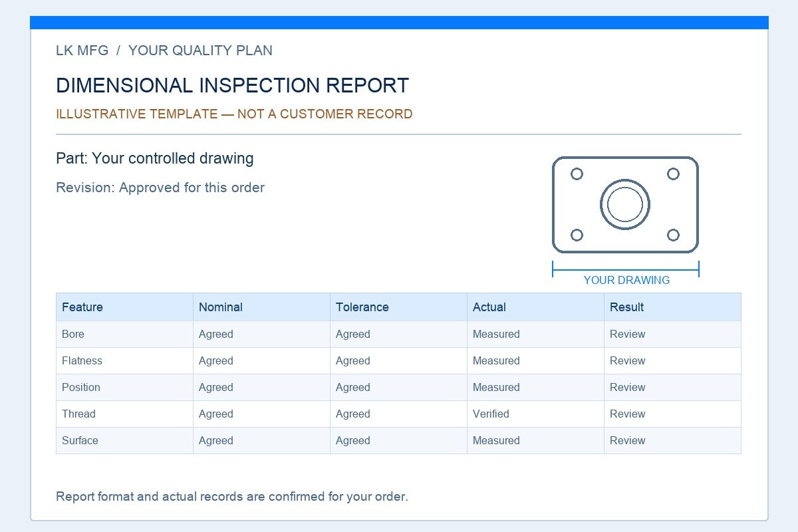This screenshot has width=798, height=532.
Task: Click the Measured cell in Position row
Action: [x=535, y=388]
